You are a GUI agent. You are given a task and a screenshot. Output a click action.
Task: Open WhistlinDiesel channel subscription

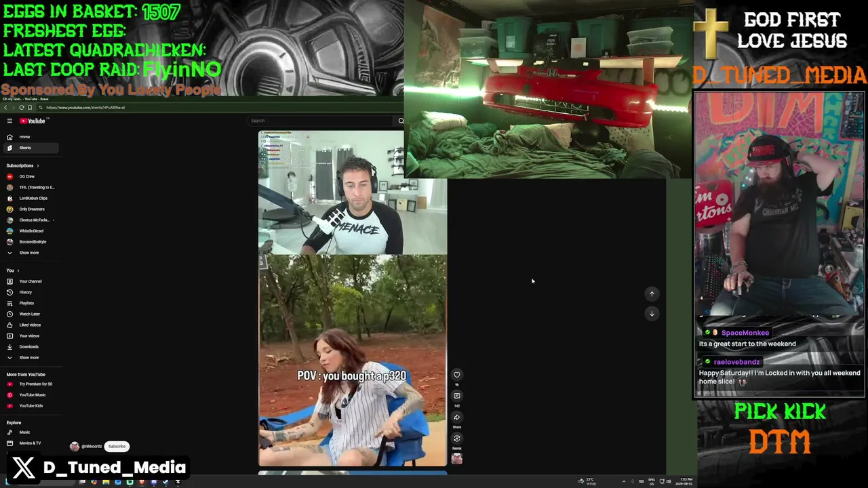31,230
